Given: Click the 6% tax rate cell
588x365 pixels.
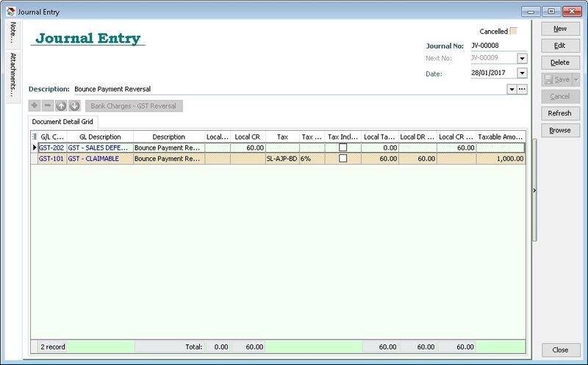Looking at the screenshot, I should [x=312, y=159].
